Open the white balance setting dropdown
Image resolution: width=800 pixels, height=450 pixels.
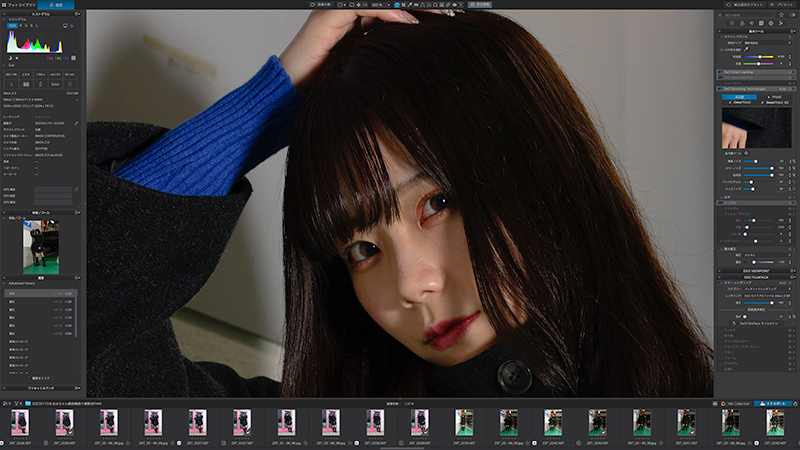pos(767,43)
